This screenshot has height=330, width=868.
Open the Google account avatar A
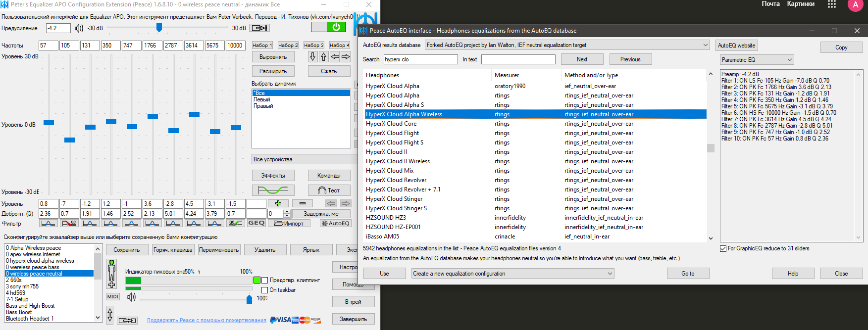click(x=855, y=4)
